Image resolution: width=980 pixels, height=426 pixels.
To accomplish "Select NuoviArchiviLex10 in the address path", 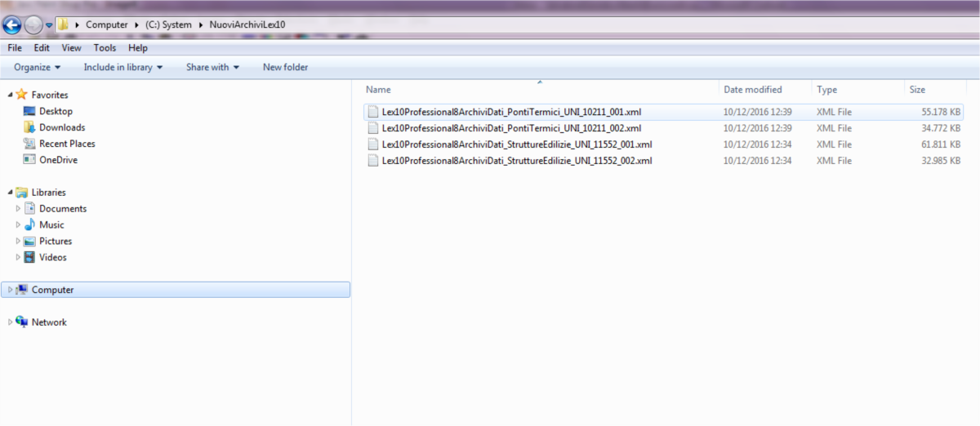I will 247,24.
